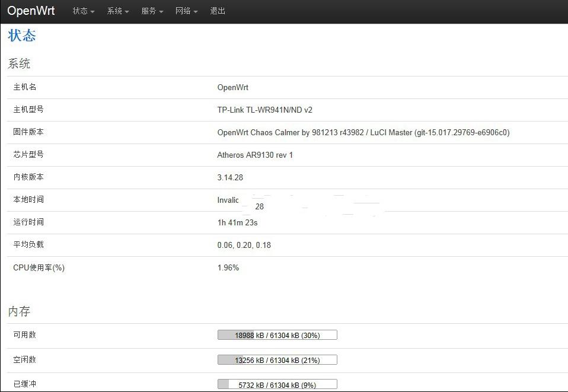Click the 可用数 memory progress bar

click(277, 335)
